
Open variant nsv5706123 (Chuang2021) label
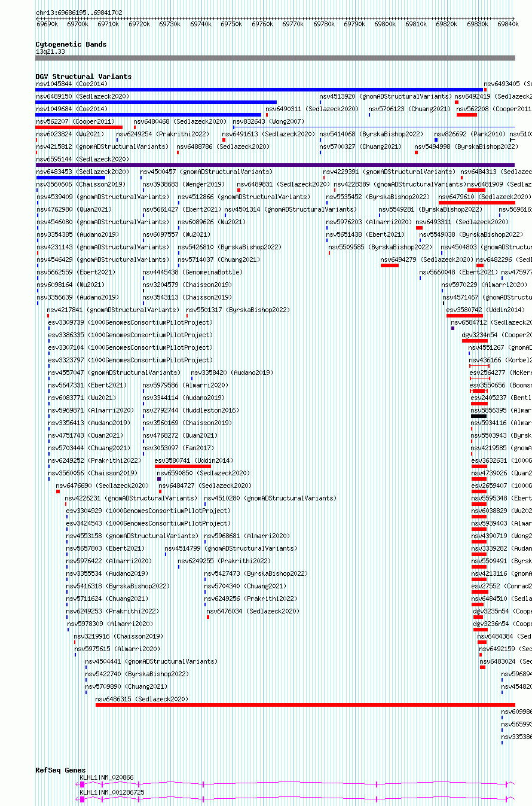[x=409, y=109]
